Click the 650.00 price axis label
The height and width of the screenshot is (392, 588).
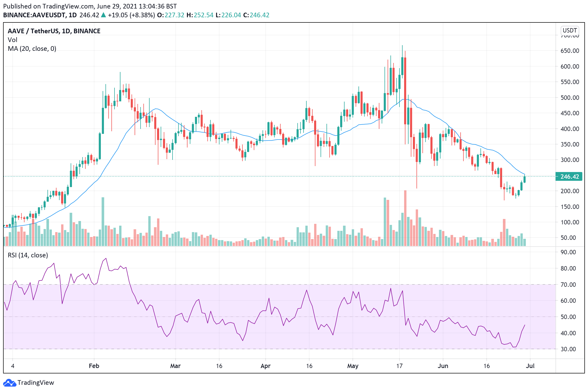point(570,51)
